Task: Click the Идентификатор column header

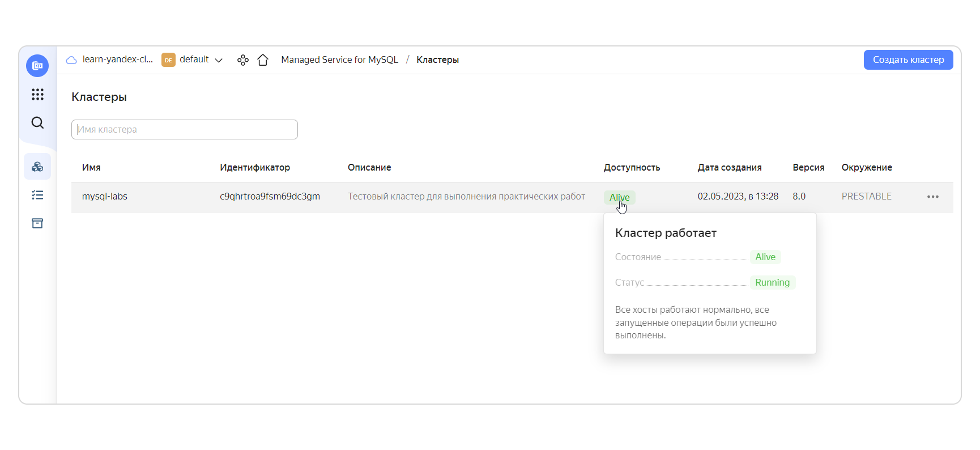Action: pos(255,168)
